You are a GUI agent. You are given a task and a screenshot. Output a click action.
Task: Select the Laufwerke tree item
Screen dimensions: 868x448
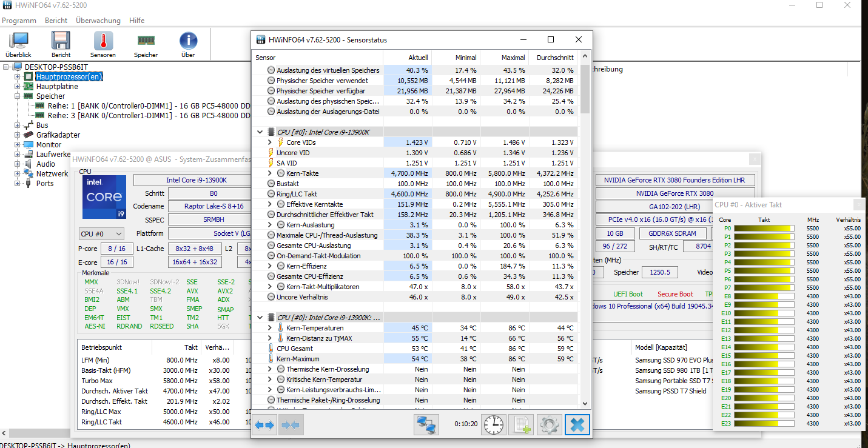point(53,154)
